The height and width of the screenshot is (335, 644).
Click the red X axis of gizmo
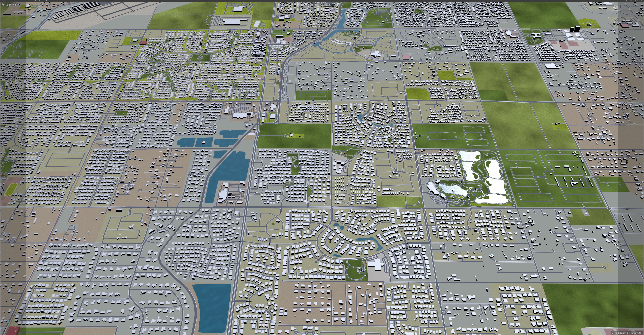tap(12, 327)
